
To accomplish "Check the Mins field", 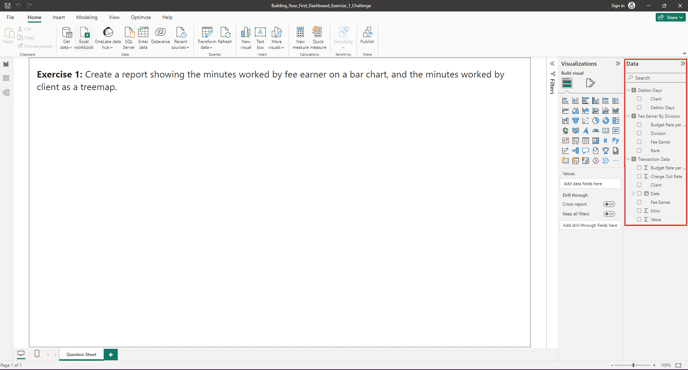I will point(639,211).
